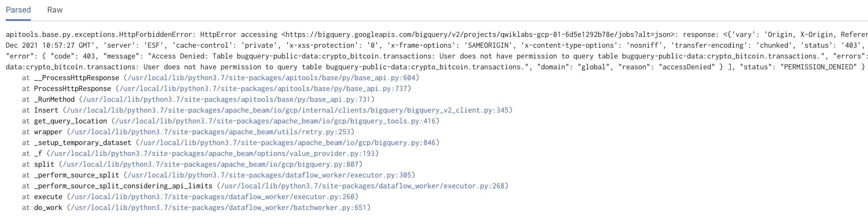868x216 pixels.
Task: Click the value_provider.py:193 link
Action: coord(213,153)
